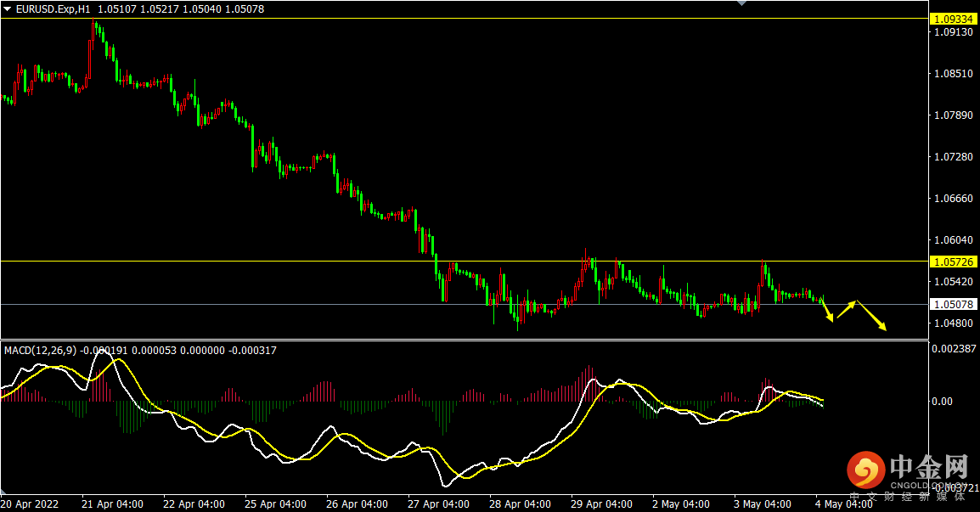Image resolution: width=980 pixels, height=512 pixels.
Task: Click the white current price tag 1.05078
Action: (953, 305)
